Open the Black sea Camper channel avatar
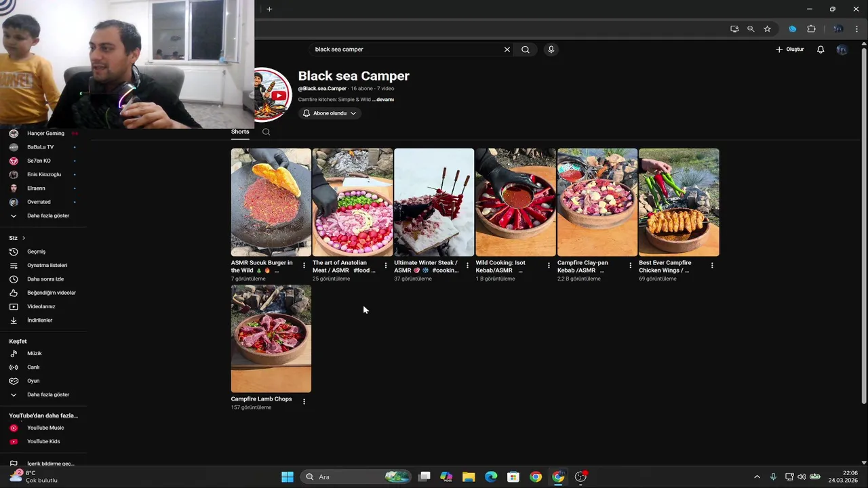This screenshot has height=488, width=868. coord(273,94)
